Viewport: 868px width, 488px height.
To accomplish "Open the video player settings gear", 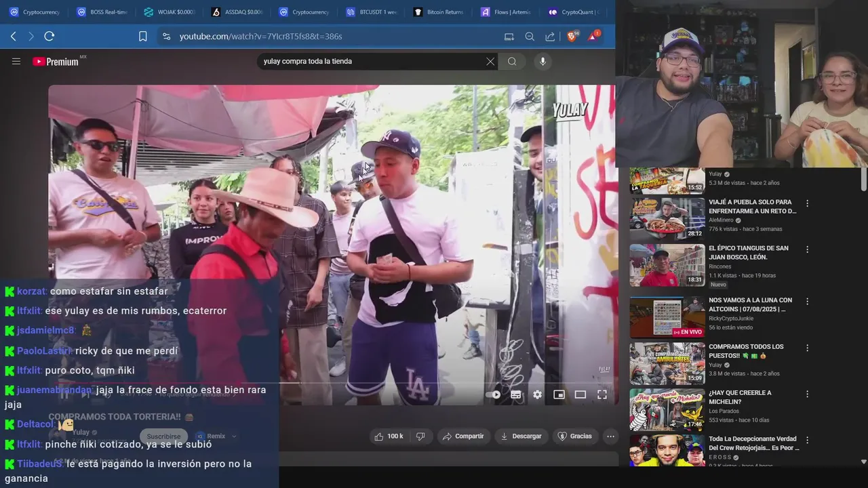I will click(537, 394).
